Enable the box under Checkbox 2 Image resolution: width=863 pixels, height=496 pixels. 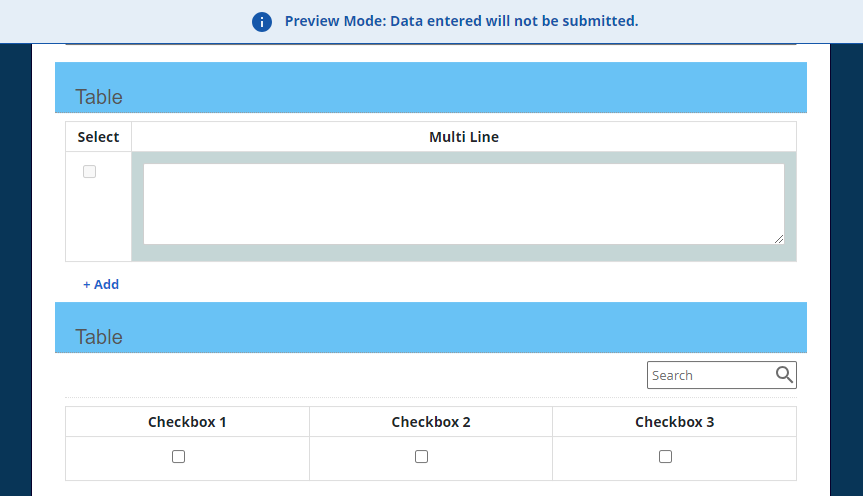coord(421,457)
